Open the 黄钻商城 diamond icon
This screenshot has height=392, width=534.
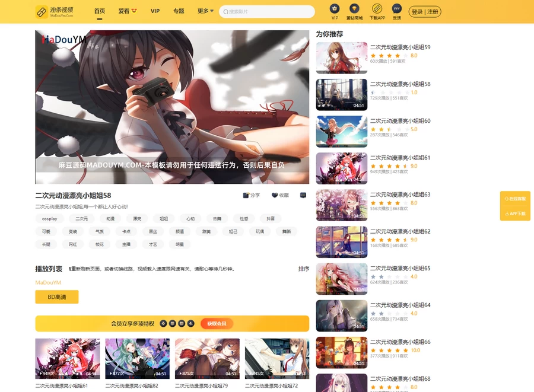coord(354,8)
